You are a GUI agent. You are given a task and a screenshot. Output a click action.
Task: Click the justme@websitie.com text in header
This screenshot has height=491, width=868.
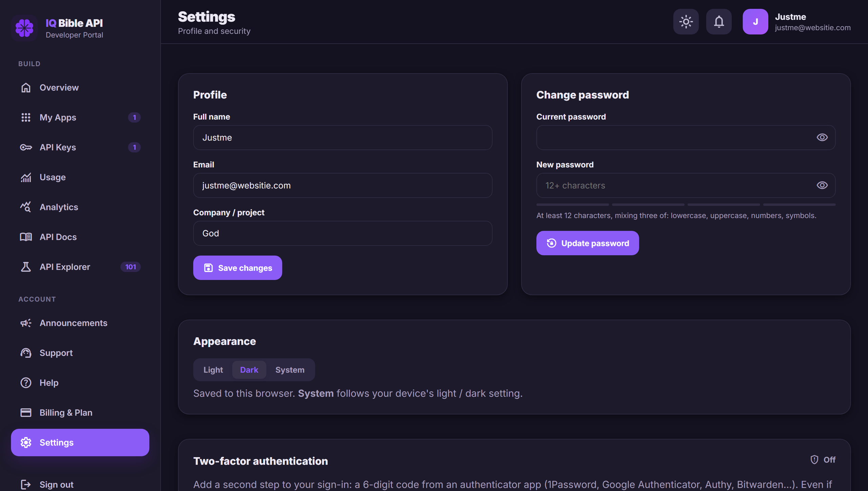(813, 28)
